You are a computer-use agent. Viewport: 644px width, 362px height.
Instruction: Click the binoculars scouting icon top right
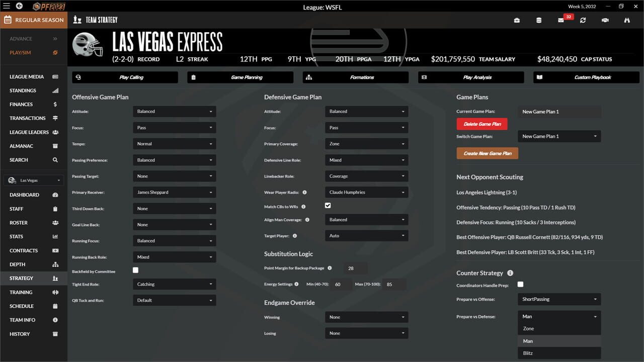pyautogui.click(x=626, y=21)
